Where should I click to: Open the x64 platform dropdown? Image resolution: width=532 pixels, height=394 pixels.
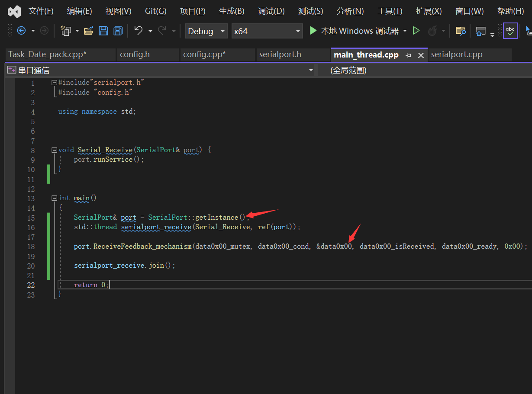click(267, 31)
